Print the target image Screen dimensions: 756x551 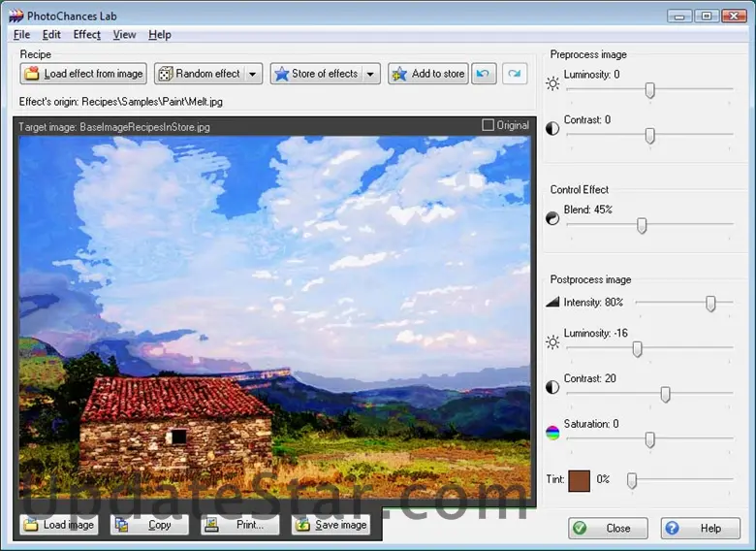click(x=239, y=525)
